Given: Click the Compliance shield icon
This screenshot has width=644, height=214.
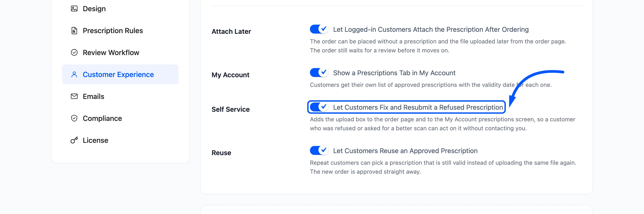Looking at the screenshot, I should click(x=74, y=118).
